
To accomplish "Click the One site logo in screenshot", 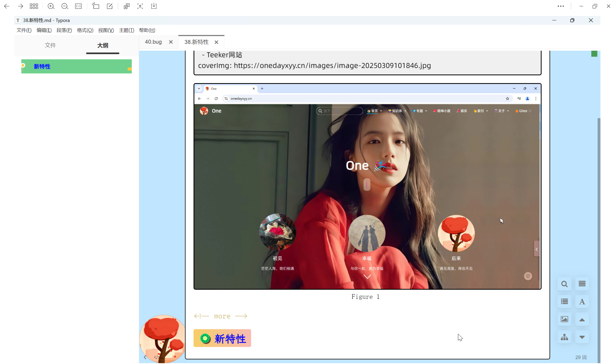I will click(x=204, y=111).
